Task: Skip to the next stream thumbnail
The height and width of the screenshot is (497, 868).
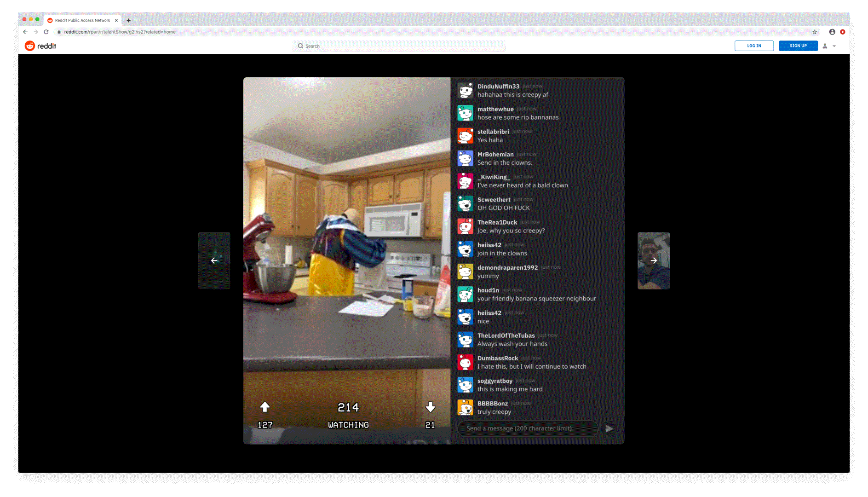Action: [x=653, y=260]
